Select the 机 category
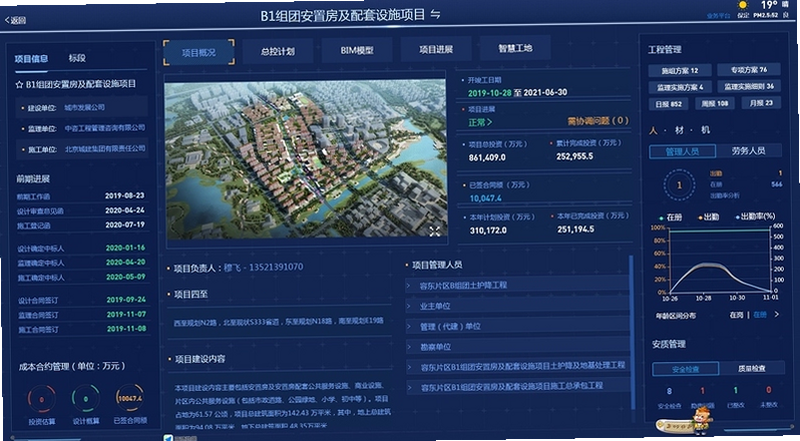Screen dimensions: 800x441 tap(705, 130)
